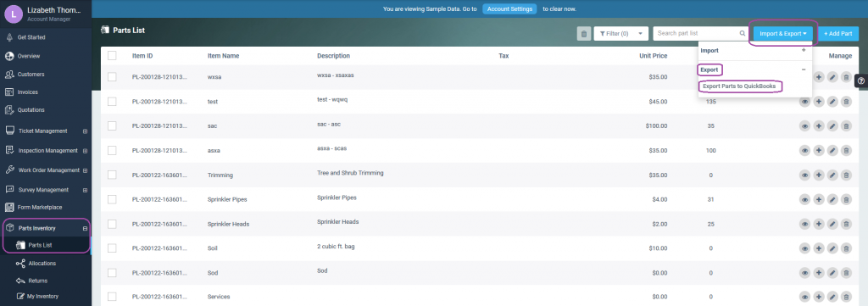Focus the Search part list field

coord(697,34)
